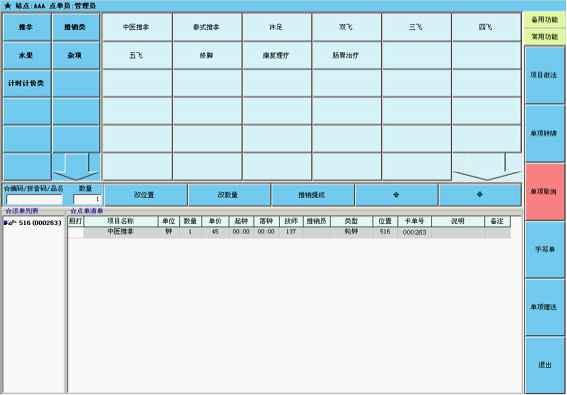
Task: Cancel item with red 单项取消 button
Action: click(545, 192)
